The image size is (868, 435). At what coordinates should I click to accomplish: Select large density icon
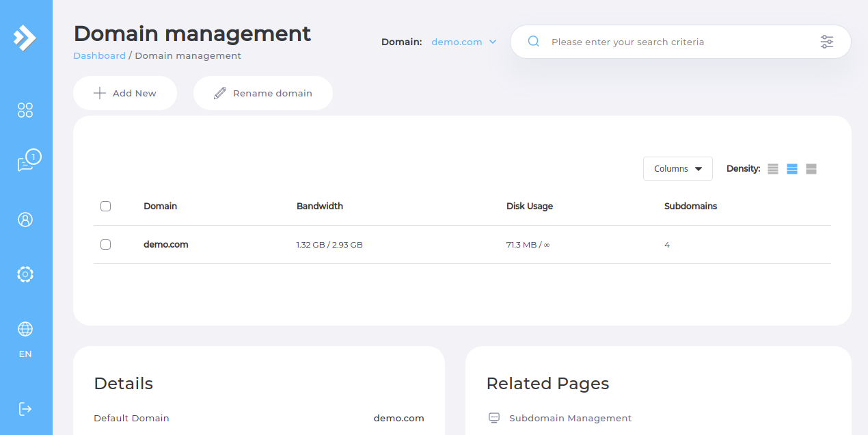click(x=811, y=169)
